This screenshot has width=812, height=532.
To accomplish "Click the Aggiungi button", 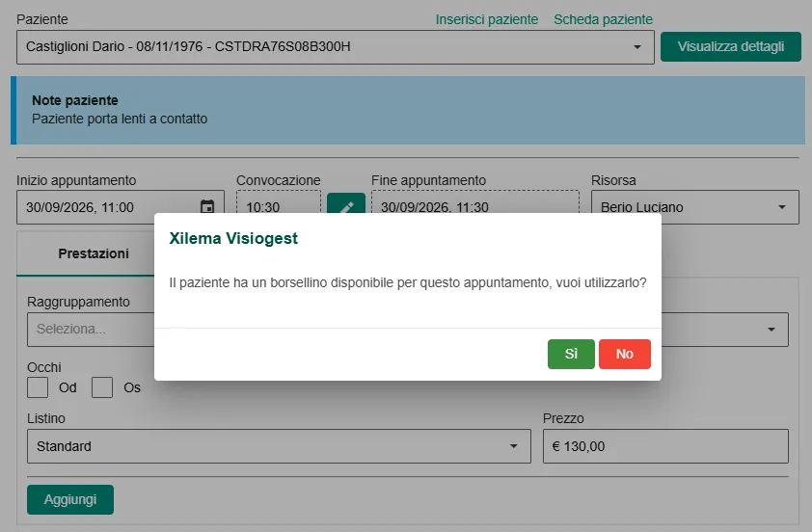I will [x=70, y=499].
